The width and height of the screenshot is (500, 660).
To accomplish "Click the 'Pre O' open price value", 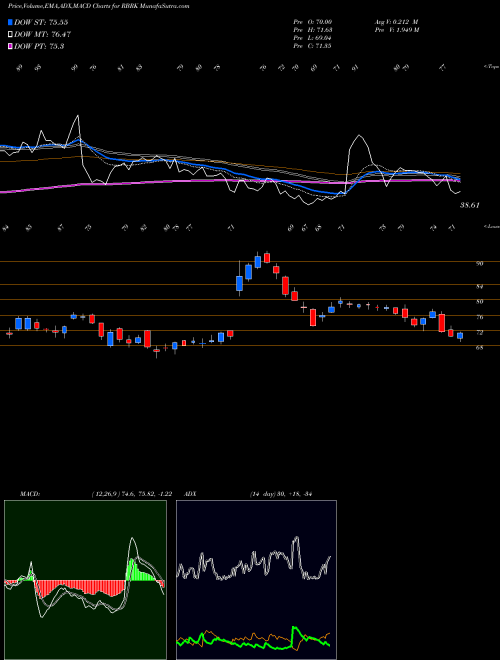I will pos(313,21).
